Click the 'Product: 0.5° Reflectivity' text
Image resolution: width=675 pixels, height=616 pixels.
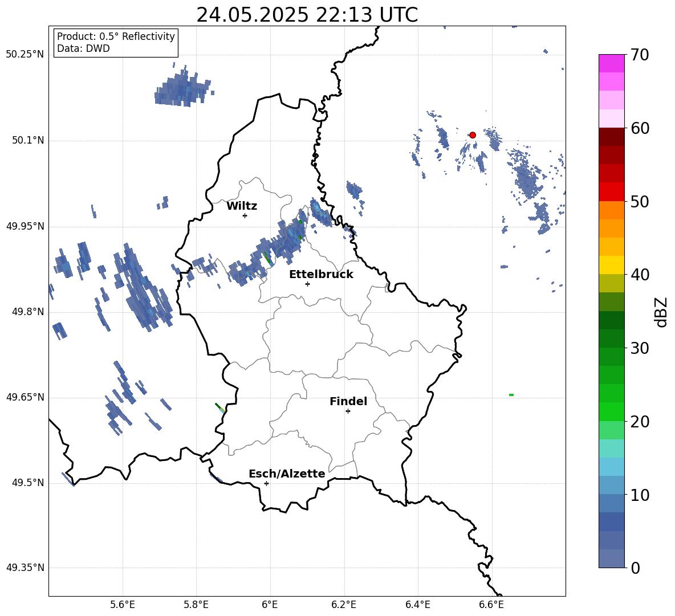(x=116, y=36)
